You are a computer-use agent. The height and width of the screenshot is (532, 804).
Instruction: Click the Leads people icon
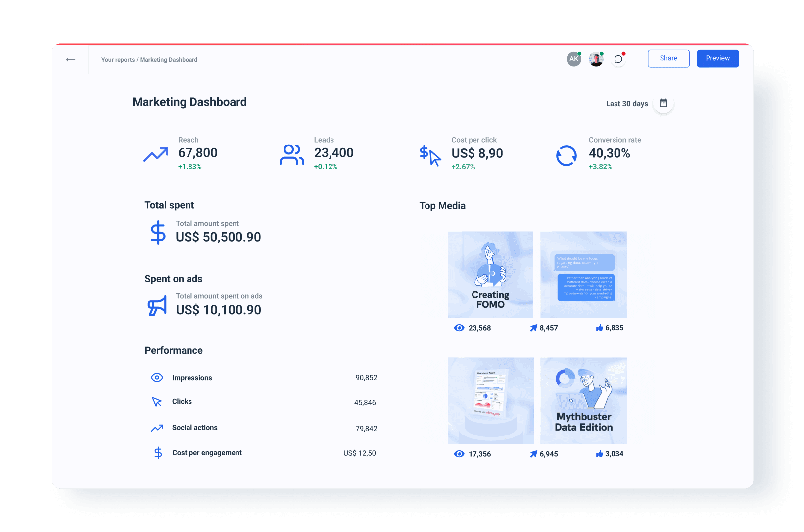292,154
